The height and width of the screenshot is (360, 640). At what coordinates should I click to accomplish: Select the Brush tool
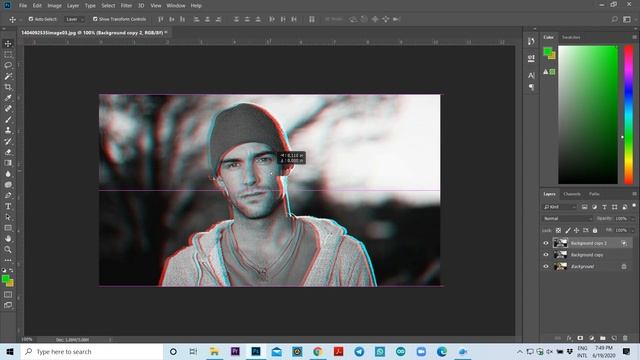[x=8, y=120]
